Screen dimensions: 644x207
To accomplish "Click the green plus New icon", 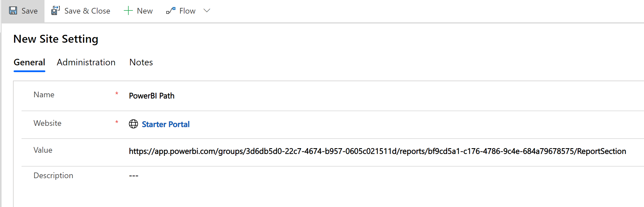I will click(x=128, y=11).
